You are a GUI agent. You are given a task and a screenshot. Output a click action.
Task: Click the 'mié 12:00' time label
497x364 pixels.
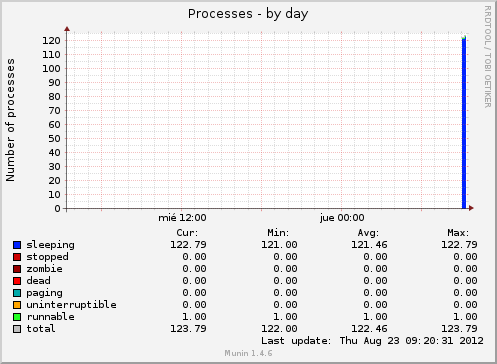click(x=182, y=218)
